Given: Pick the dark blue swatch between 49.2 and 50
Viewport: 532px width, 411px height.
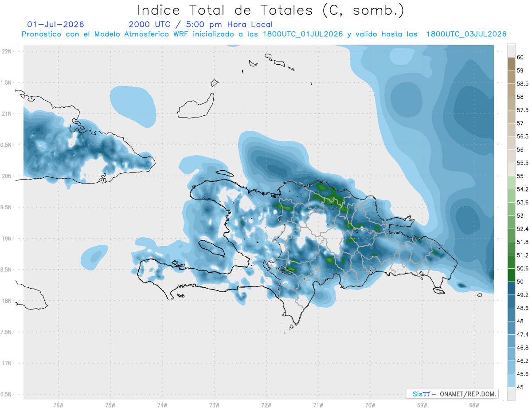Looking at the screenshot, I should pyautogui.click(x=511, y=288).
